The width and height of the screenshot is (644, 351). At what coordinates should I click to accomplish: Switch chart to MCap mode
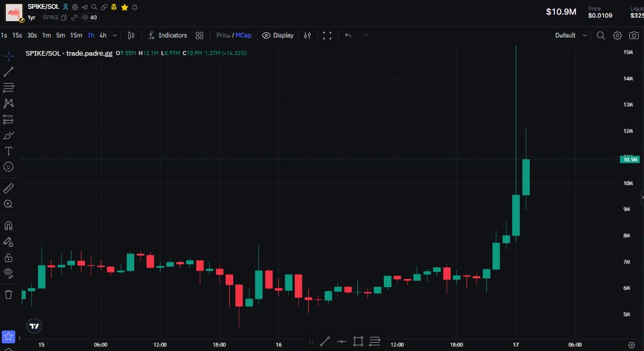click(243, 35)
